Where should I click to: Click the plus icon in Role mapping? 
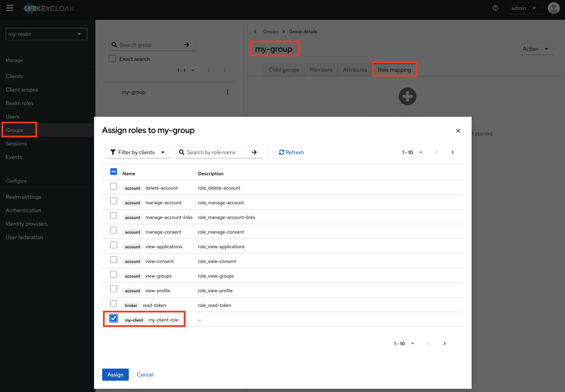pos(407,96)
